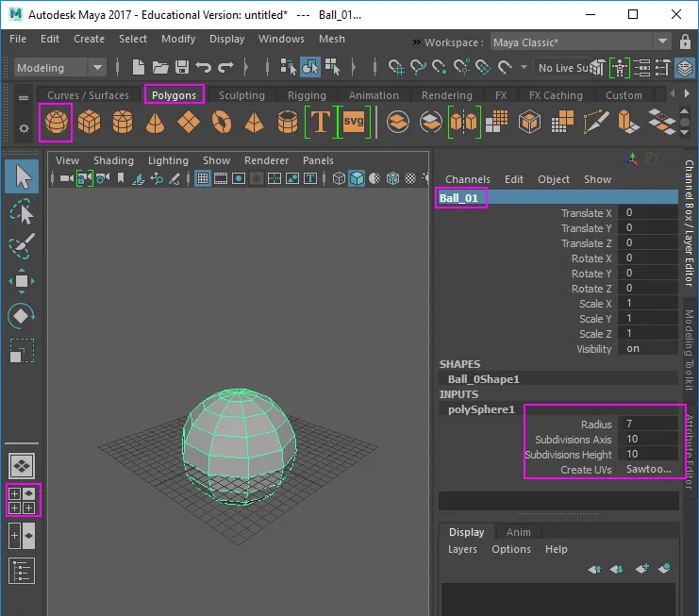Image resolution: width=699 pixels, height=616 pixels.
Task: Click the Open scene folder icon
Action: (160, 68)
